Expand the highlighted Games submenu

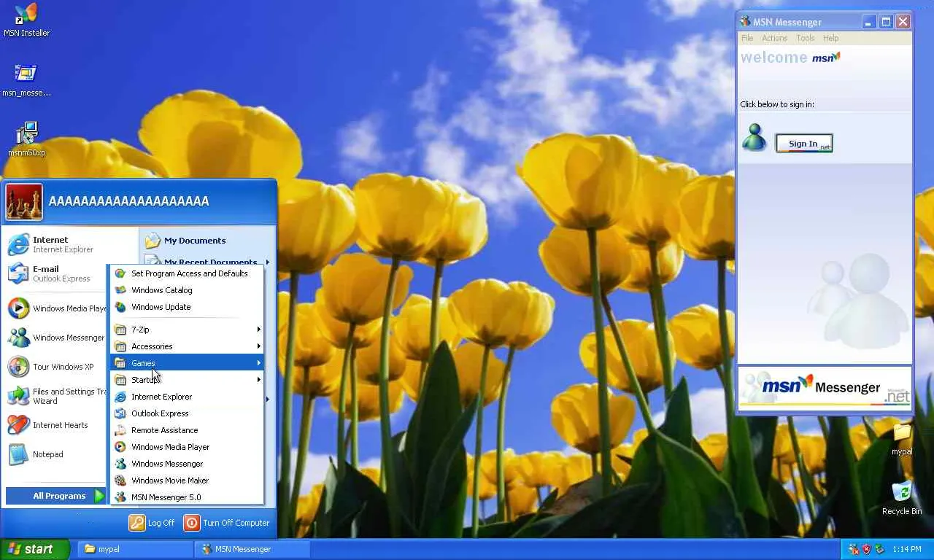[187, 363]
